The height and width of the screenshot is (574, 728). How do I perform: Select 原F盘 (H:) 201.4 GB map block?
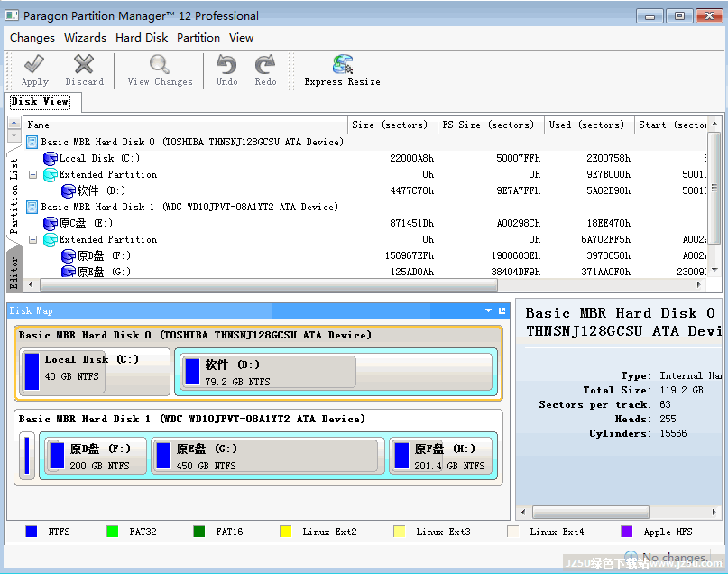441,457
